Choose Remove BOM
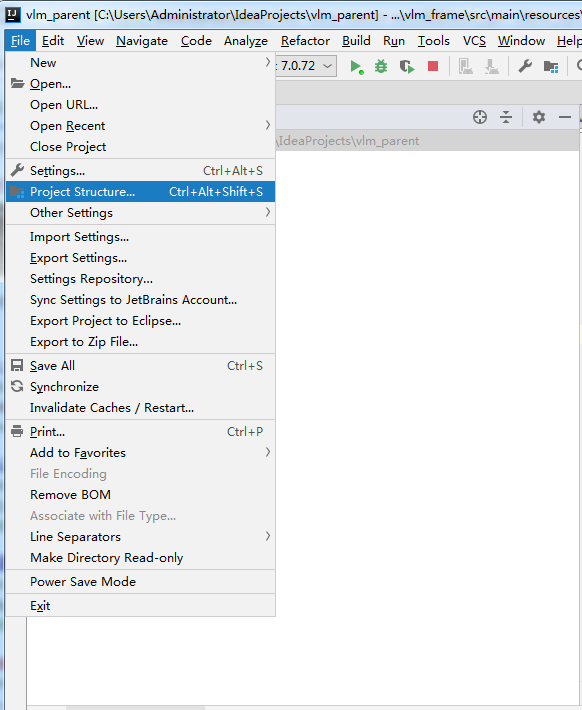Viewport: 582px width, 710px height. tap(140, 495)
